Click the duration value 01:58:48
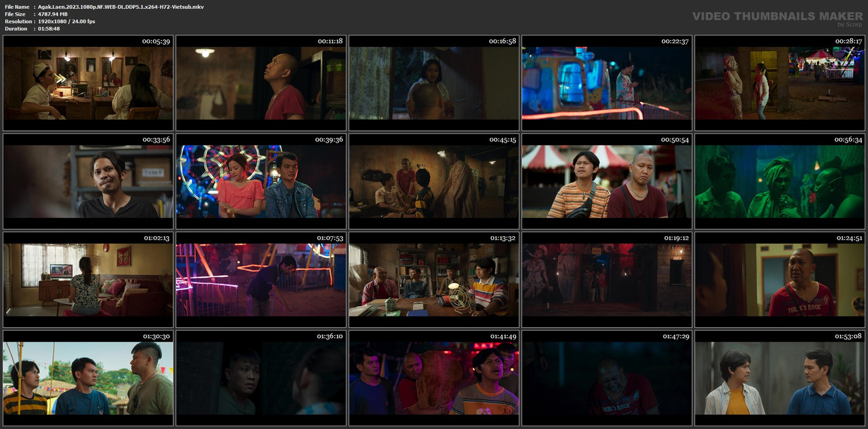Viewport: 868px width, 429px height. tap(49, 29)
